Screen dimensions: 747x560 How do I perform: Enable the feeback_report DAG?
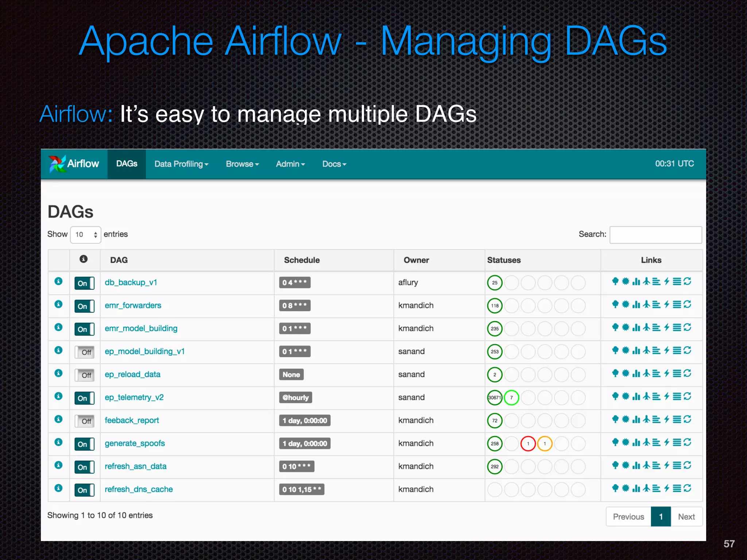pos(85,421)
